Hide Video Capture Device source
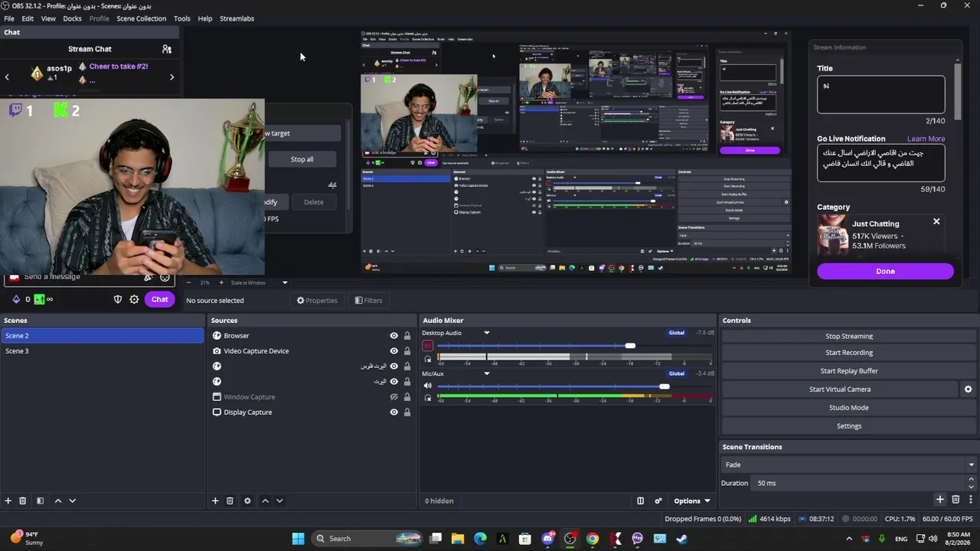Screen dimensions: 980x551 click(x=394, y=350)
